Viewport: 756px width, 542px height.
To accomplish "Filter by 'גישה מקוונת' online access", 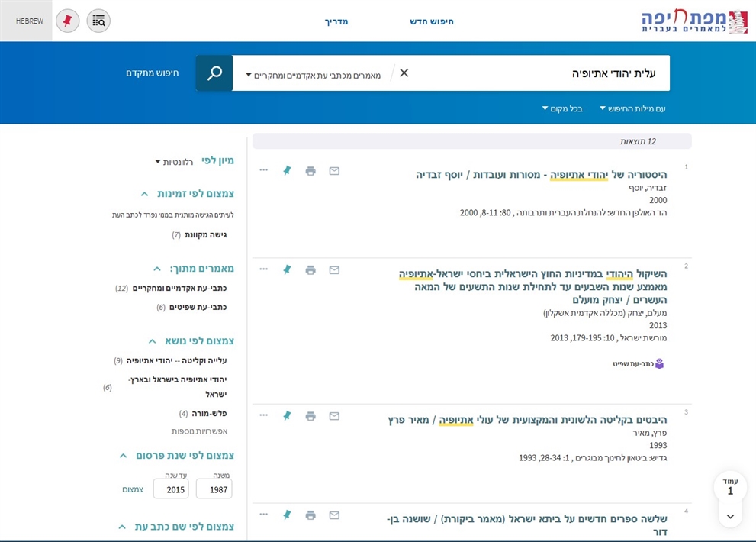I will (x=204, y=235).
